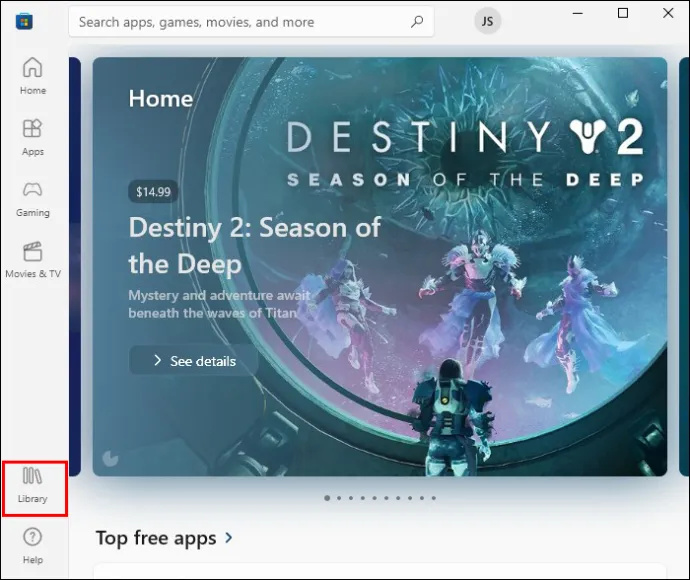Click See details for Destiny 2
This screenshot has height=580, width=690.
click(x=194, y=361)
